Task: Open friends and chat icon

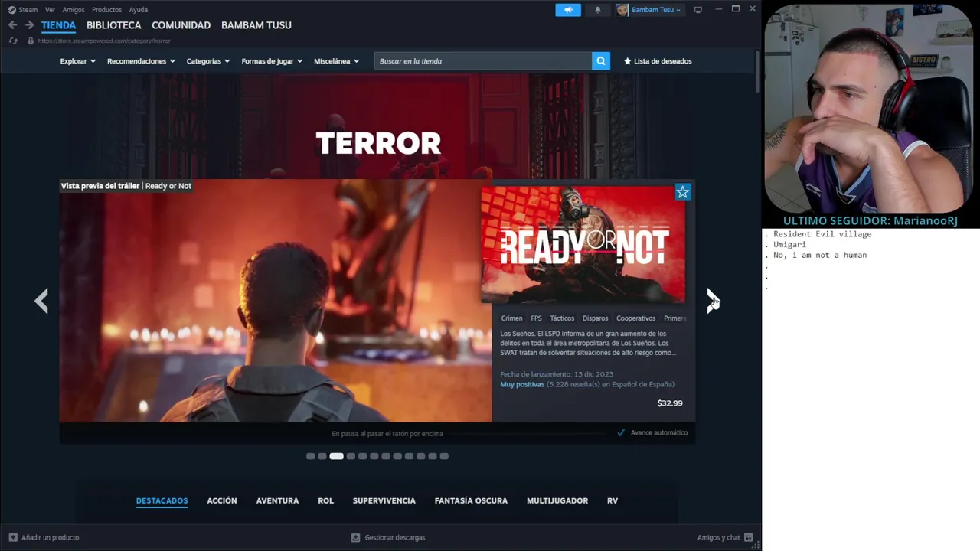Action: point(749,537)
